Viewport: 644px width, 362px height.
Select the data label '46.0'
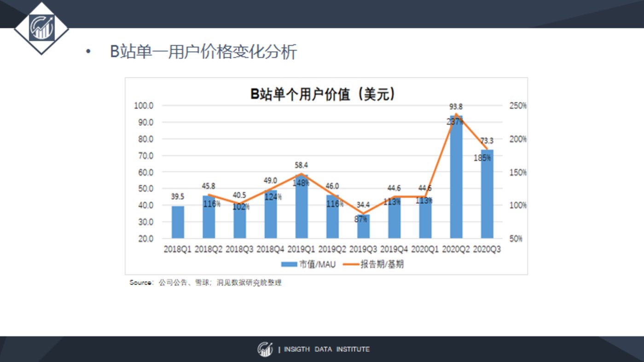332,186
